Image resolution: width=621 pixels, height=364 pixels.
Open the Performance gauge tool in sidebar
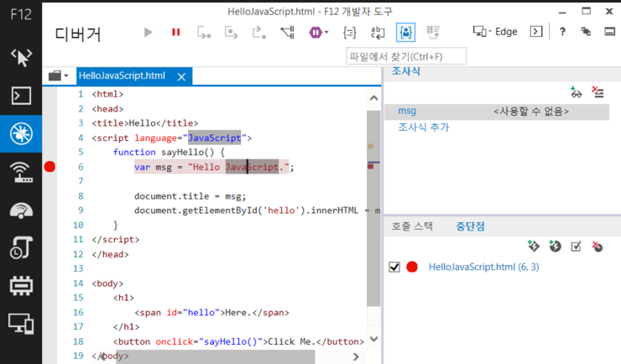[21, 211]
